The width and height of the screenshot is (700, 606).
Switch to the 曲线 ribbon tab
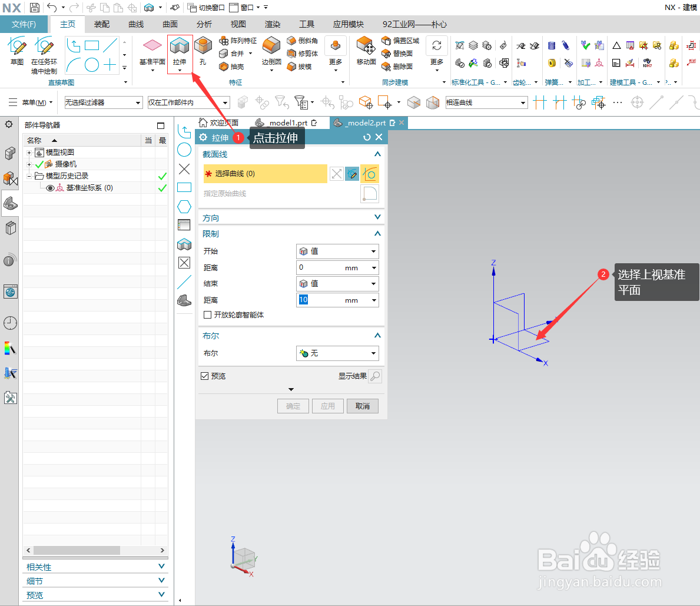tap(136, 24)
